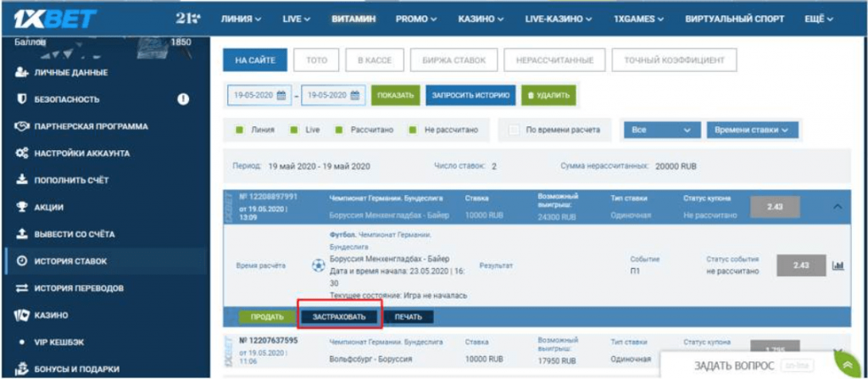Viewport: 868px width, 379px height.
Task: Open the КАЗИНО top menu
Action: pos(481,18)
